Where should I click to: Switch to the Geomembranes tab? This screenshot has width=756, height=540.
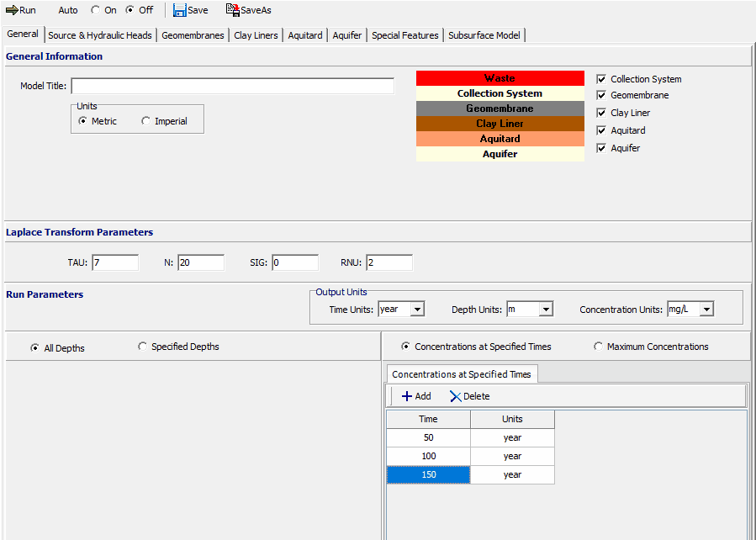193,35
